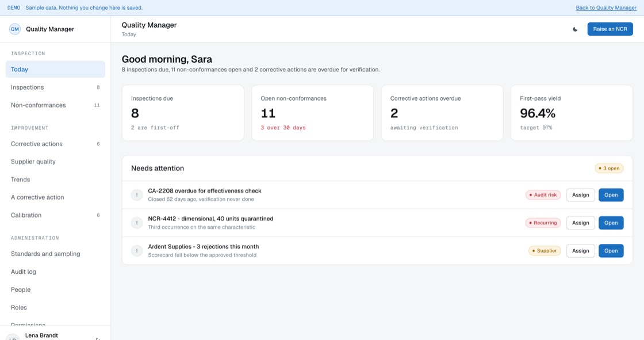This screenshot has width=644, height=340.
Task: Go to Inspections in the sidebar
Action: [55, 87]
